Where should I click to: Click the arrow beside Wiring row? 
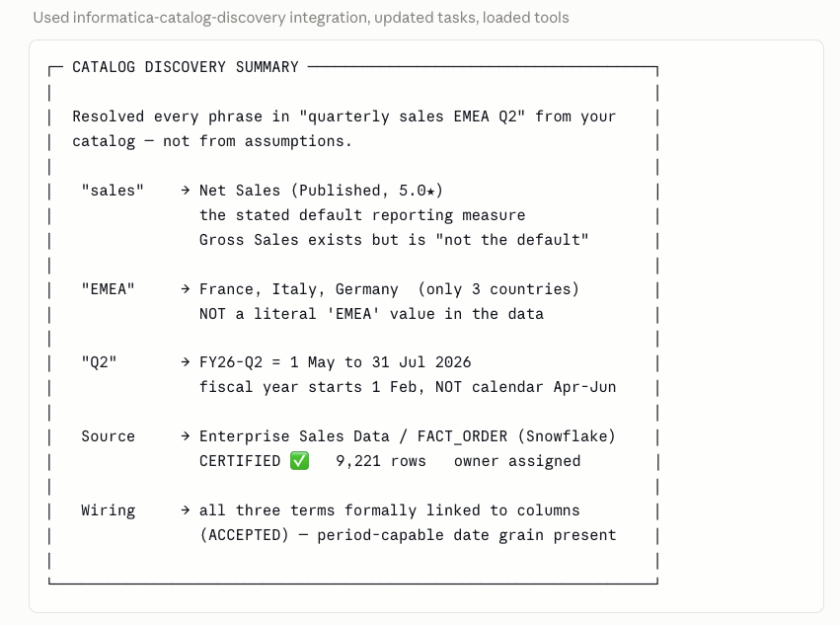click(x=186, y=510)
